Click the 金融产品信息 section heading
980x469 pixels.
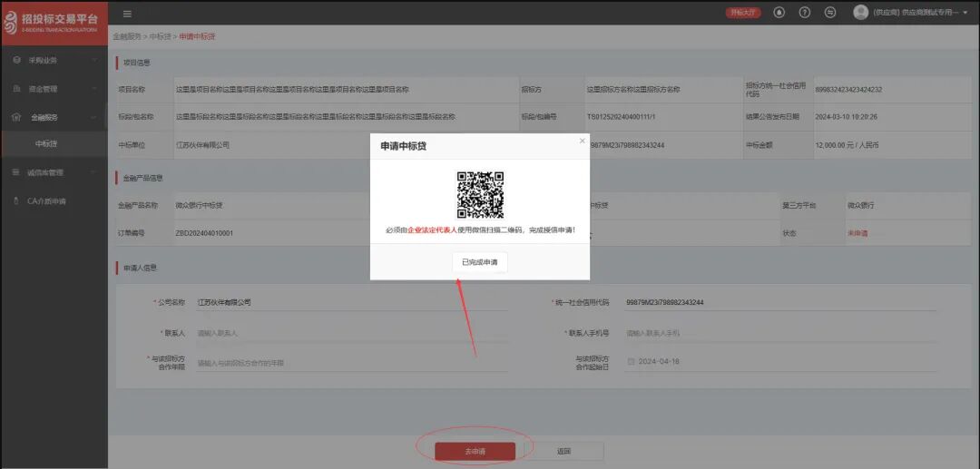point(143,178)
